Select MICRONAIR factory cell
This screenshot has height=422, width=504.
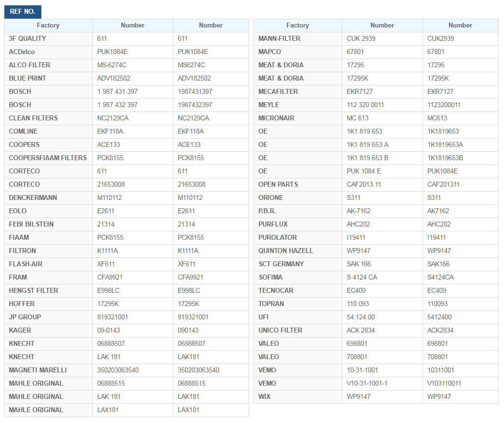click(x=298, y=118)
